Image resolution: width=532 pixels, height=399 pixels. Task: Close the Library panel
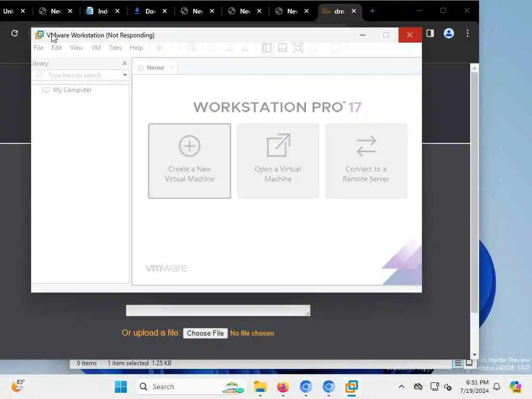125,63
